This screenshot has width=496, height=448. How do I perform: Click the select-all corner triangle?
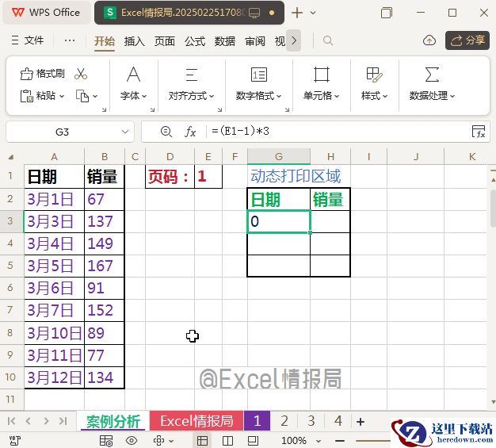[x=11, y=157]
